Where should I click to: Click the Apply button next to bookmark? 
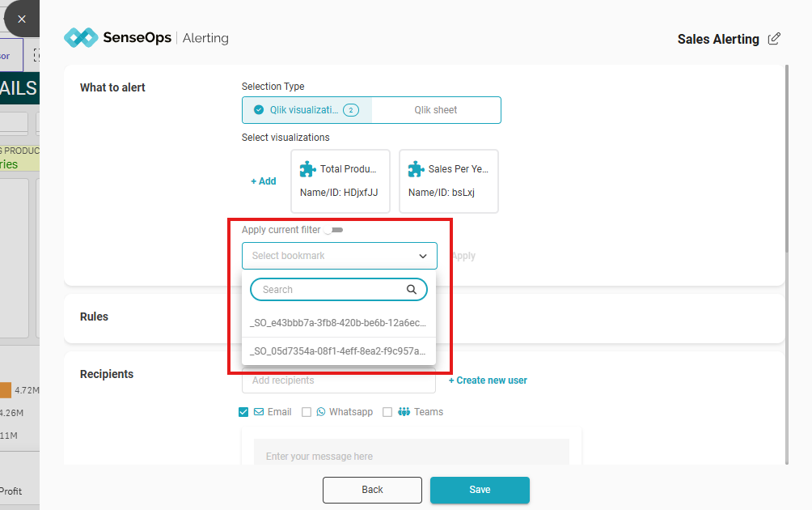point(464,256)
